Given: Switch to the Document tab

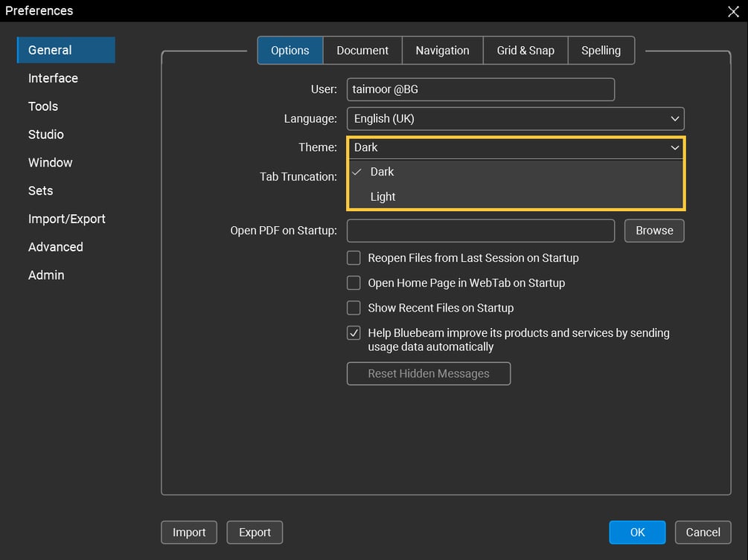Looking at the screenshot, I should (362, 50).
